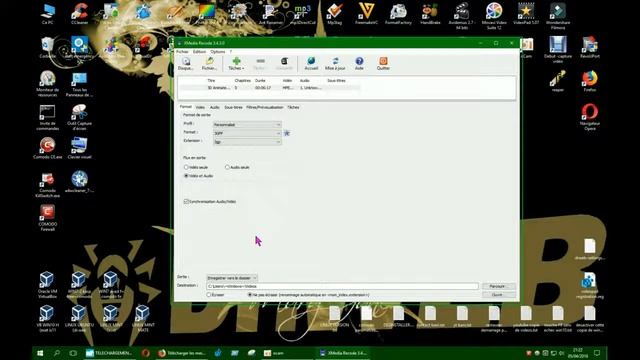Open Ce PC desktop icon
The image size is (640, 360).
(48, 14)
